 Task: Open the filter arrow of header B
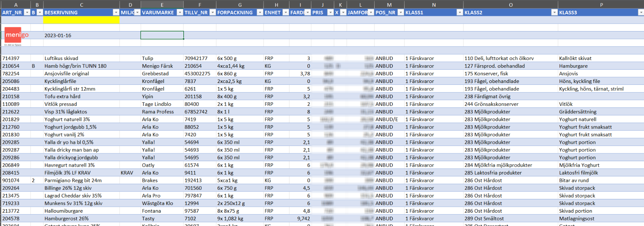point(40,12)
